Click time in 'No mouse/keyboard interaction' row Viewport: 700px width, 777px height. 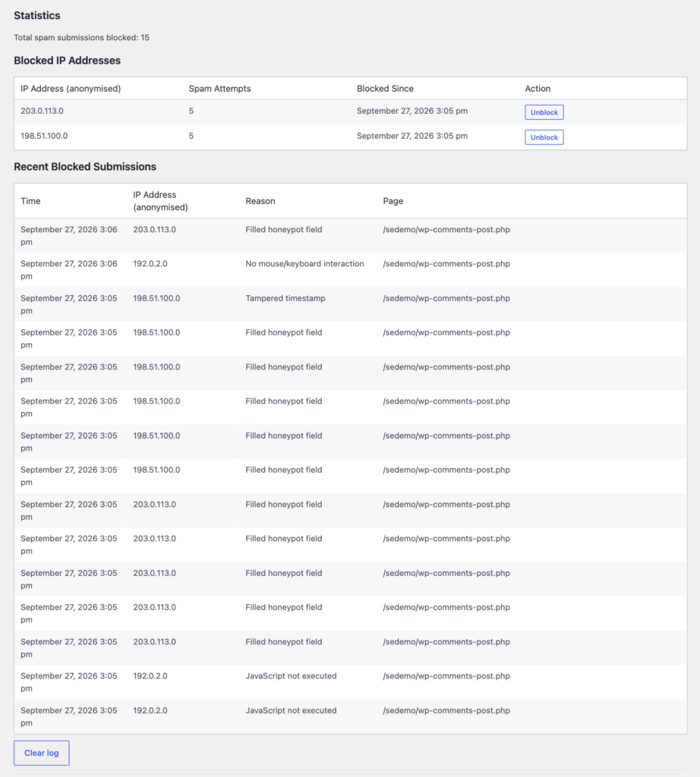(69, 270)
